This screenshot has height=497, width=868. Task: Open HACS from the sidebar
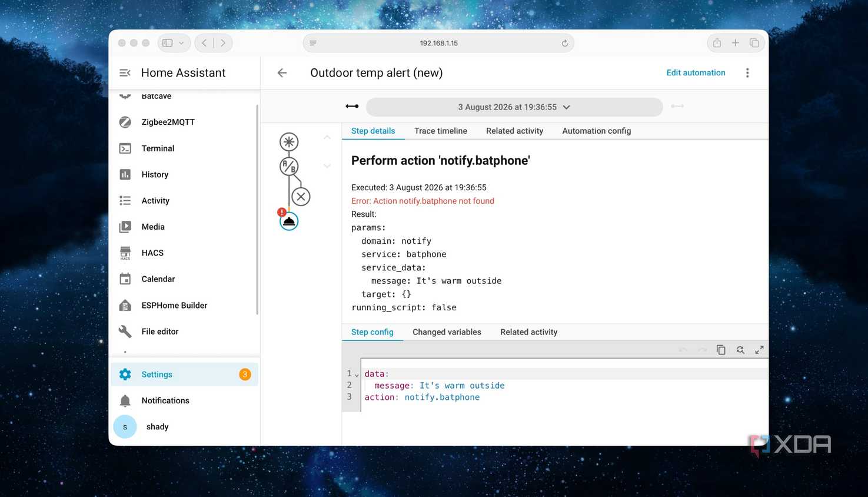point(184,253)
